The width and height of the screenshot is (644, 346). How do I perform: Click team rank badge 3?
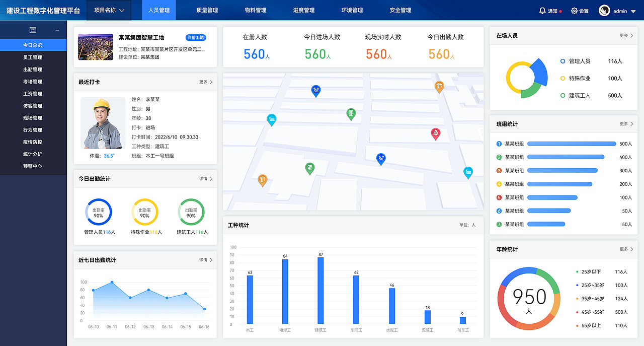pyautogui.click(x=499, y=171)
